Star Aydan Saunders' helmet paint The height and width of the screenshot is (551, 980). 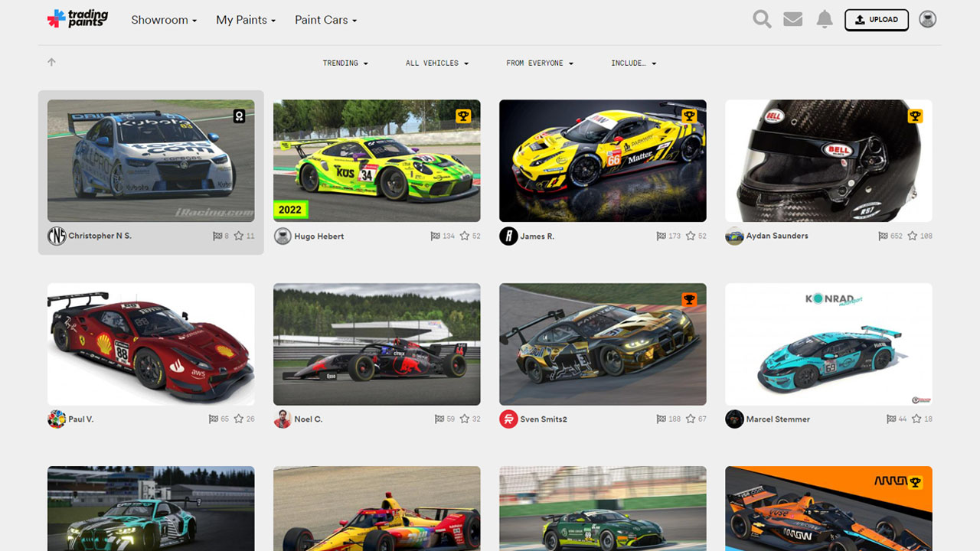coord(912,236)
